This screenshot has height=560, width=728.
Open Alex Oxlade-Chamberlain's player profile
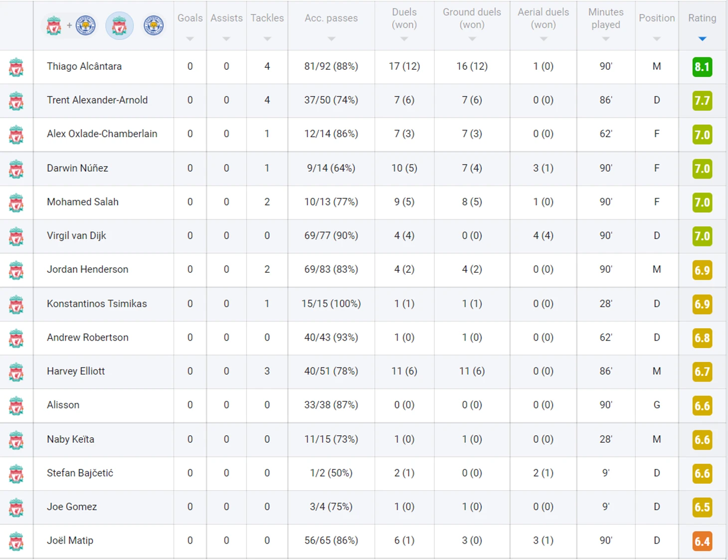coord(102,134)
